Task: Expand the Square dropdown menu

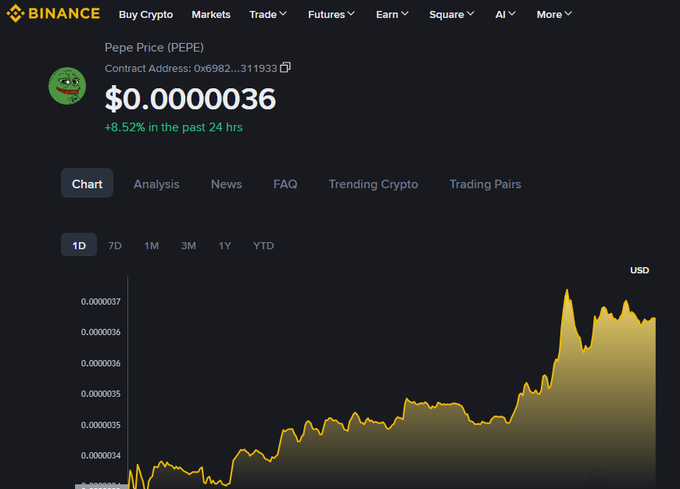Action: click(x=451, y=14)
